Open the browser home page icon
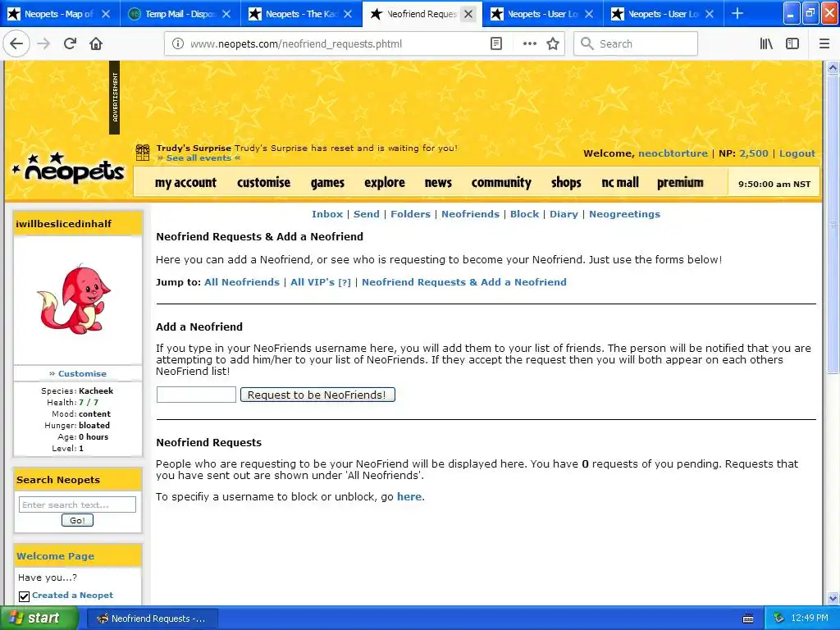The image size is (840, 630). tap(96, 44)
